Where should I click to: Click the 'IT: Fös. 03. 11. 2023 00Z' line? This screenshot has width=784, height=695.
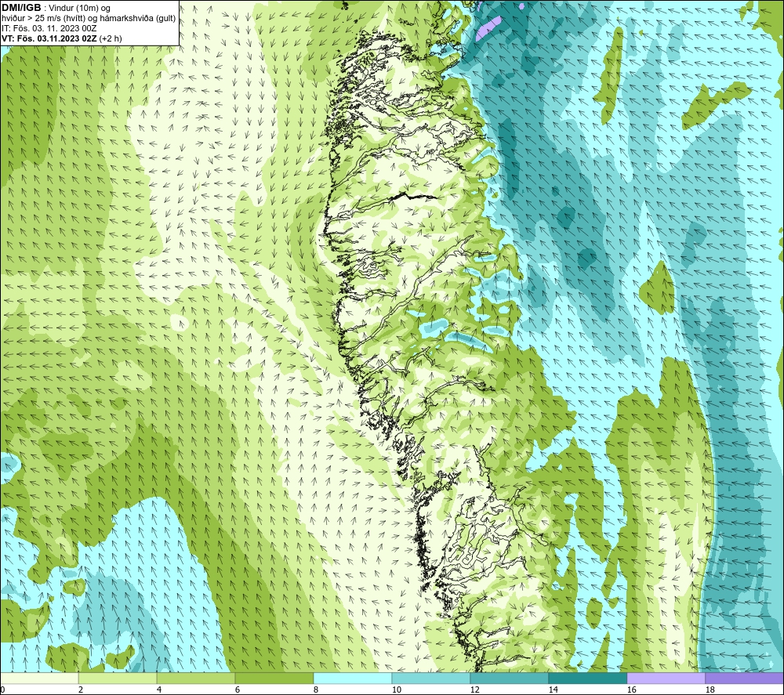tap(49, 28)
